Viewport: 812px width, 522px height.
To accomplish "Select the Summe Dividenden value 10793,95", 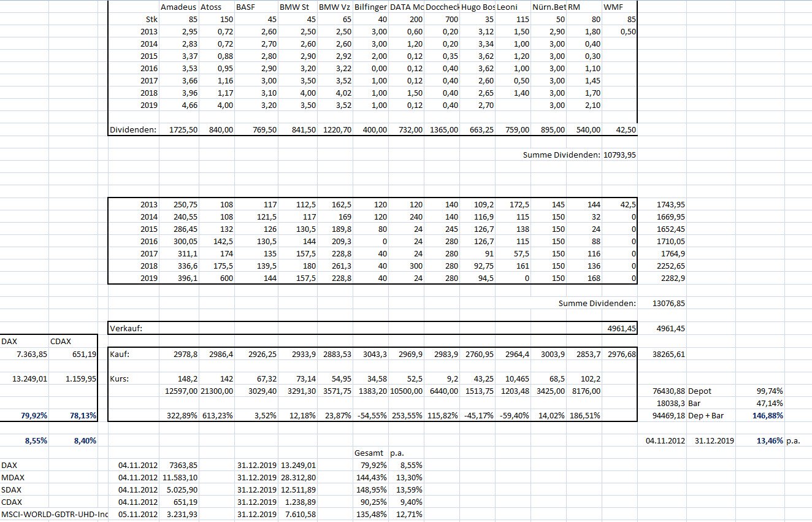I will [x=619, y=155].
